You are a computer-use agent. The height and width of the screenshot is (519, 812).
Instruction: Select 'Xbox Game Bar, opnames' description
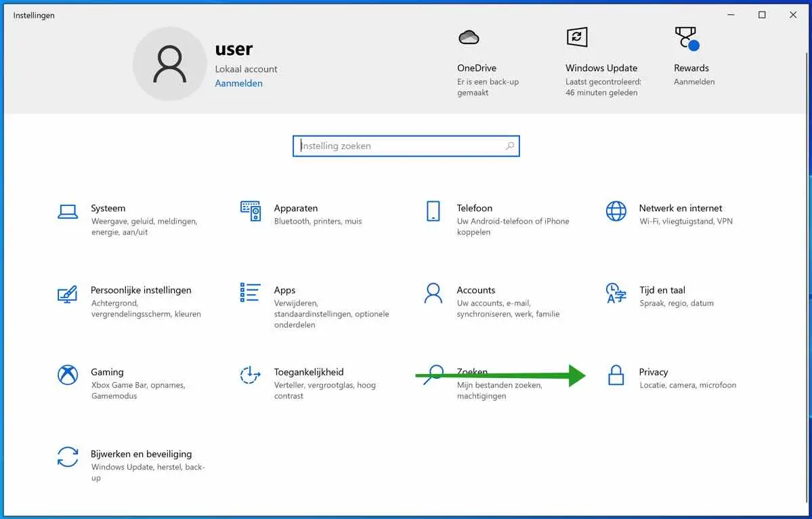coord(137,390)
